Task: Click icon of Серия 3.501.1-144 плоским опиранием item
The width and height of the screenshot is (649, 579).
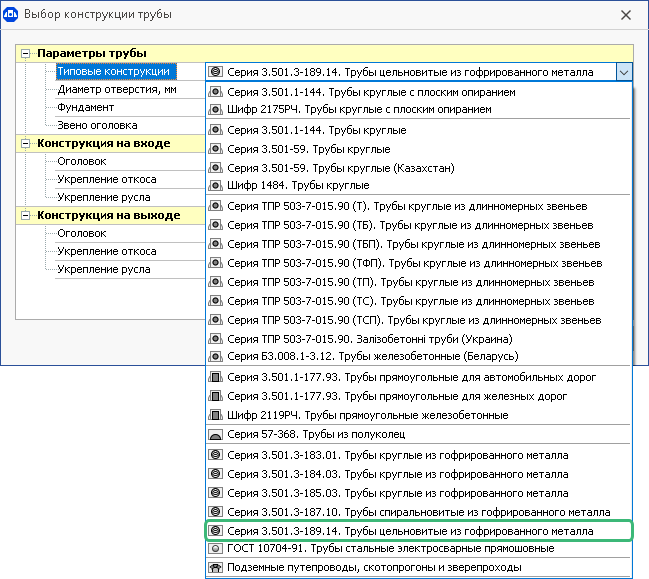Action: (x=215, y=92)
